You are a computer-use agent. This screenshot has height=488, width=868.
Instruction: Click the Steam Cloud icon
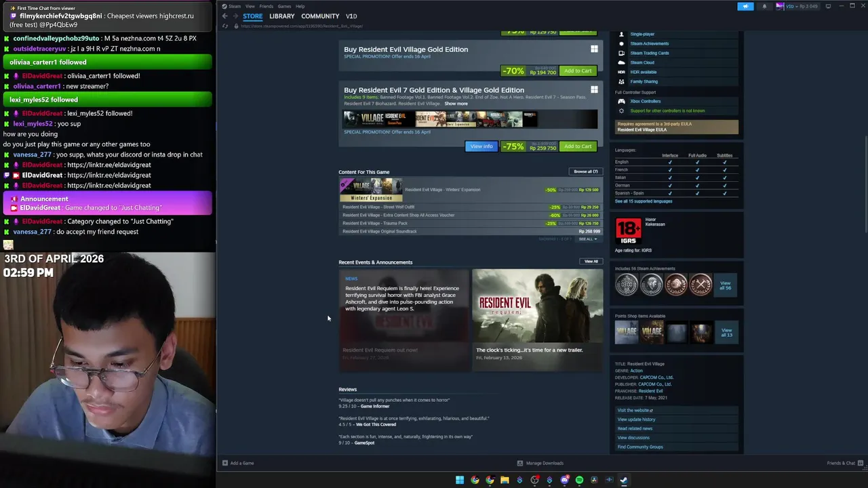click(621, 62)
